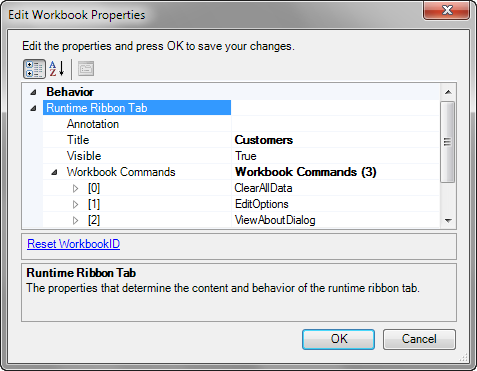This screenshot has height=371, width=477.
Task: Select the [2] index label
Action: pos(94,220)
